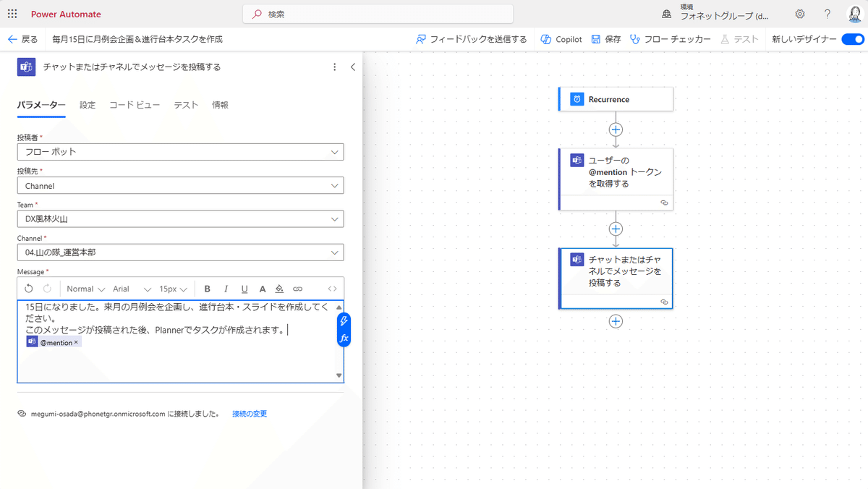868x489 pixels.
Task: Go back with the 戻る arrow
Action: (22, 39)
